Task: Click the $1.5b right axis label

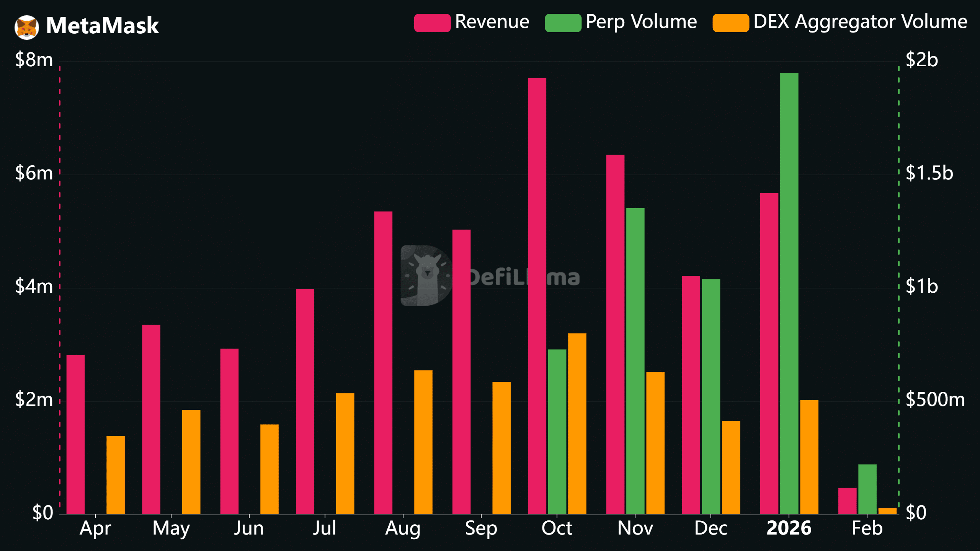Action: pyautogui.click(x=929, y=173)
